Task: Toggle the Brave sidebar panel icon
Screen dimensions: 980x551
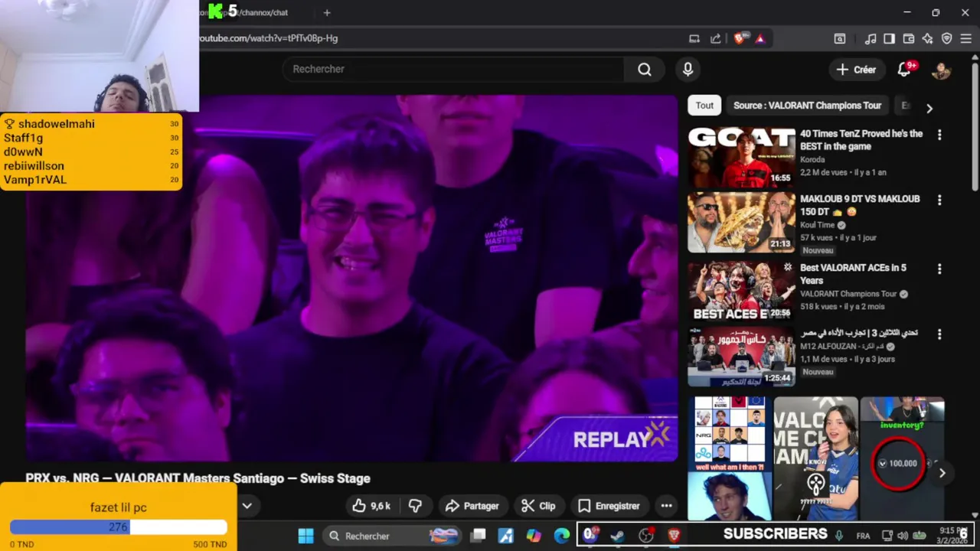Action: tap(889, 38)
